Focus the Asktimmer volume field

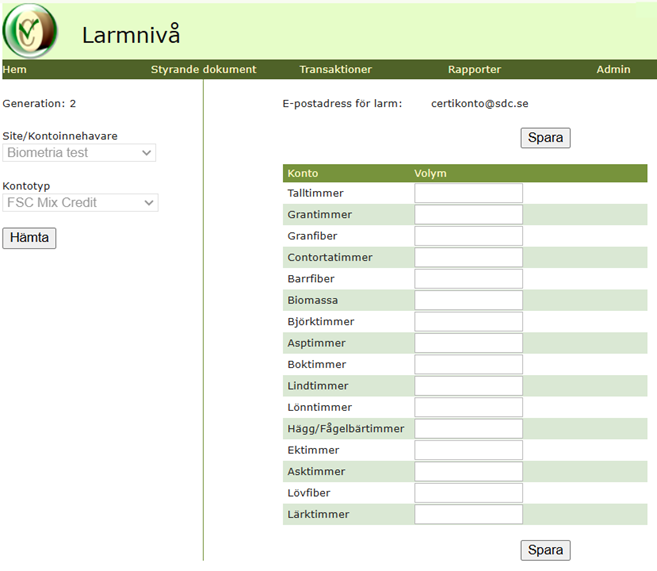click(468, 471)
